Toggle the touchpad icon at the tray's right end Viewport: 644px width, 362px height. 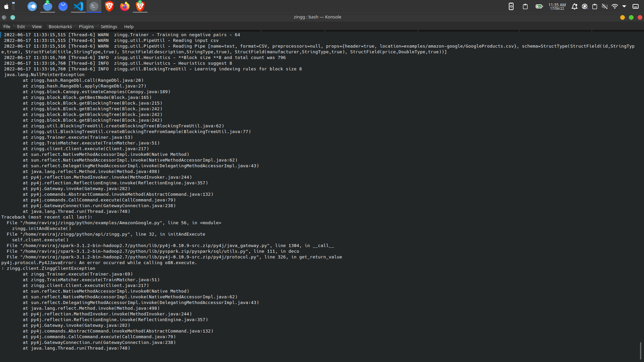(636, 6)
